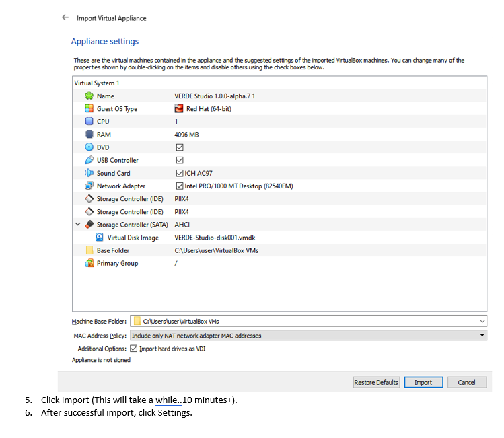Click the Base Folder icon
The height and width of the screenshot is (438, 504).
click(x=89, y=250)
